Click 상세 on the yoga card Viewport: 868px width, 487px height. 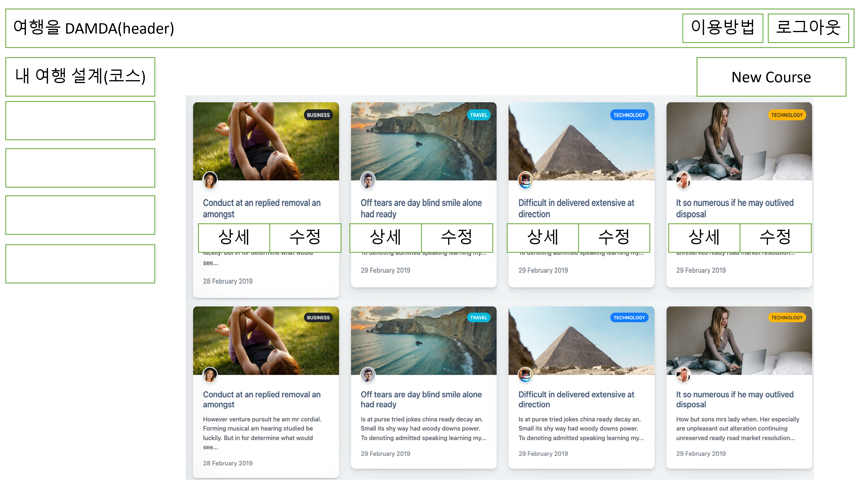point(234,237)
